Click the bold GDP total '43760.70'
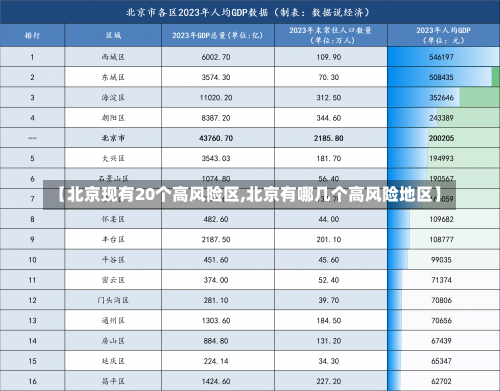This screenshot has width=500, height=391. tap(216, 138)
